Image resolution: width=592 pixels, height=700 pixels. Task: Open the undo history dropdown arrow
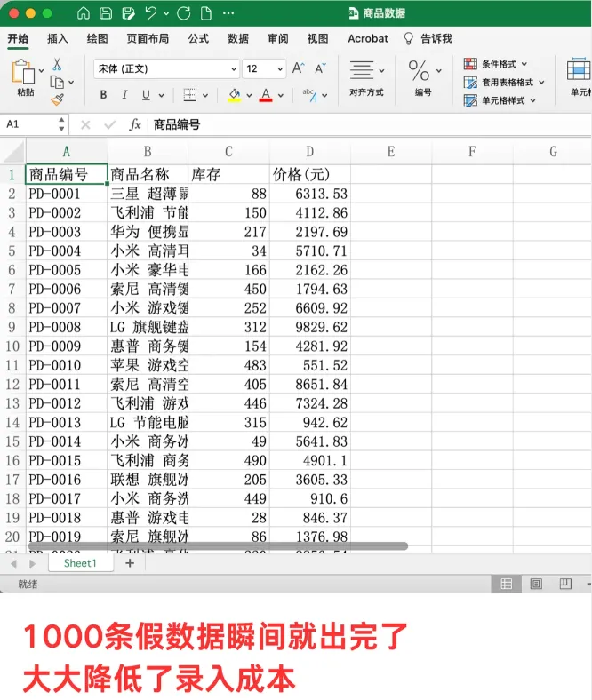tap(166, 14)
